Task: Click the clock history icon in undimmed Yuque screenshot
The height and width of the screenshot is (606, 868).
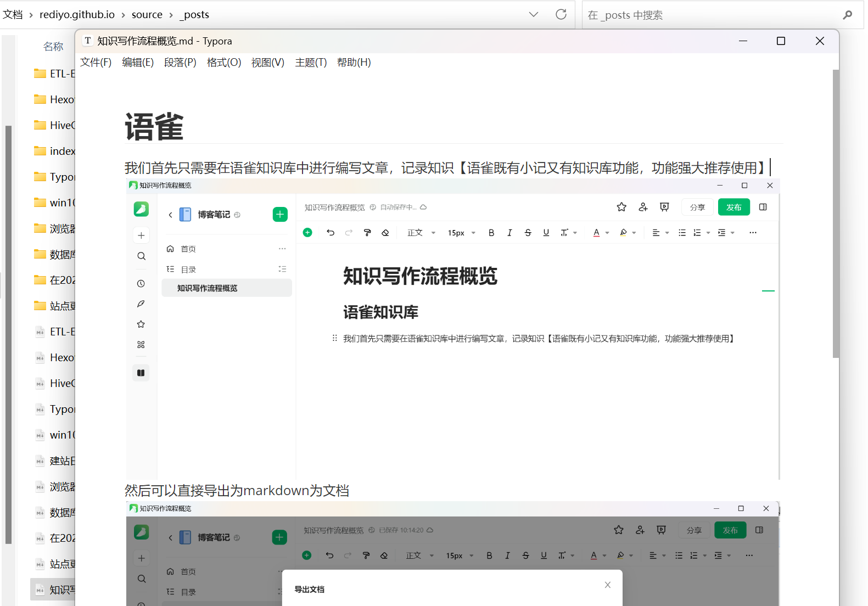Action: [x=141, y=284]
